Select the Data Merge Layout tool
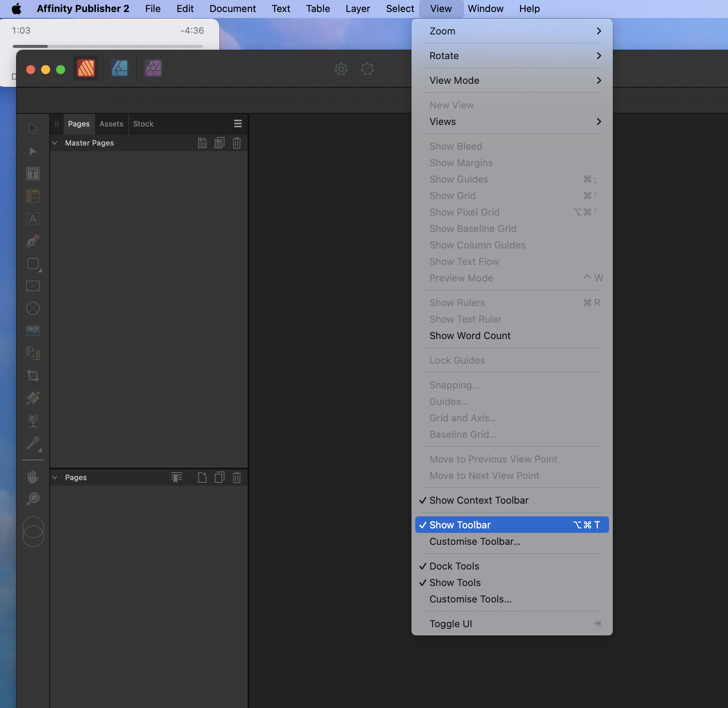Image resolution: width=728 pixels, height=708 pixels. (33, 353)
